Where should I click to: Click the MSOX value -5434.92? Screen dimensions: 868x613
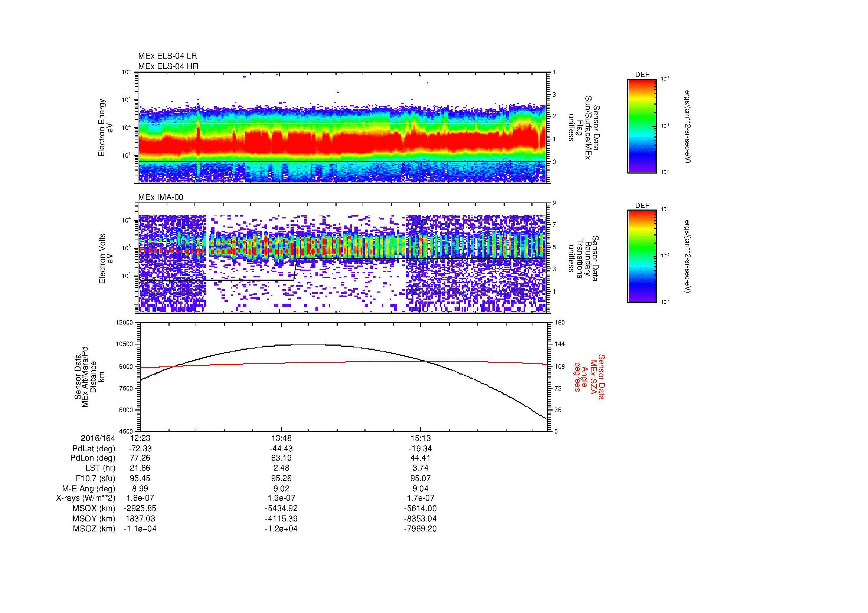pos(281,508)
